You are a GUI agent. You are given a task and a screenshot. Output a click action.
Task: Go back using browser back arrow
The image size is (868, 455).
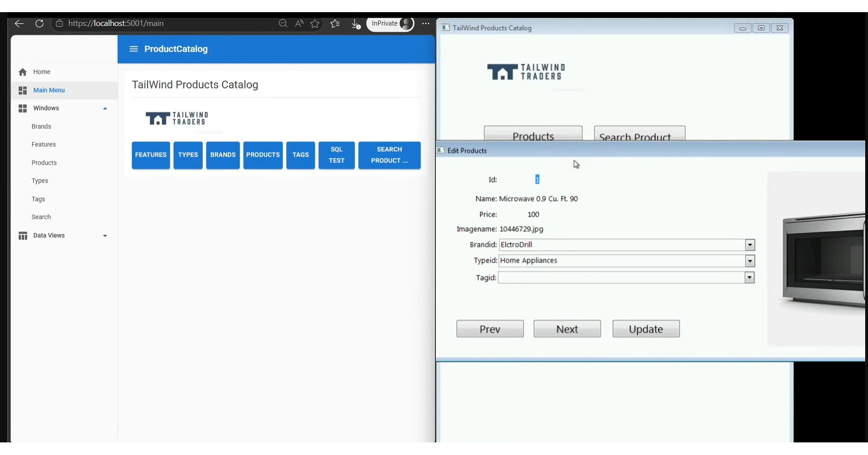[19, 23]
